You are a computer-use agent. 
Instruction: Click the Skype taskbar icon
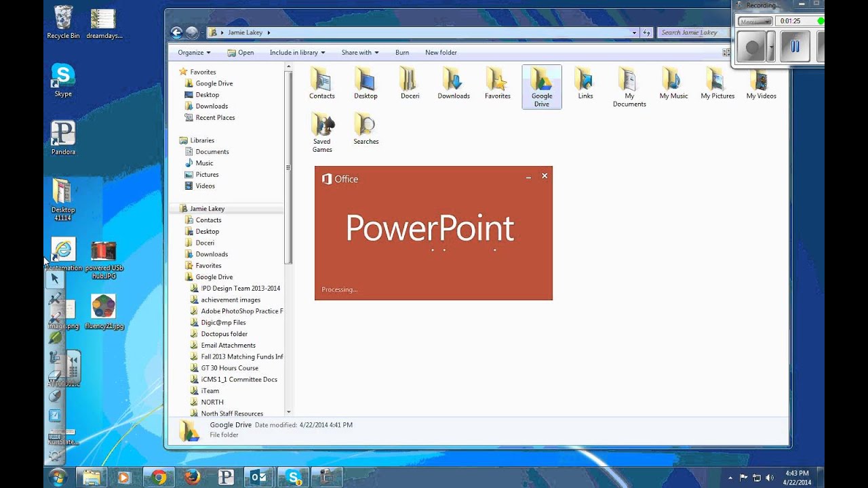click(293, 477)
